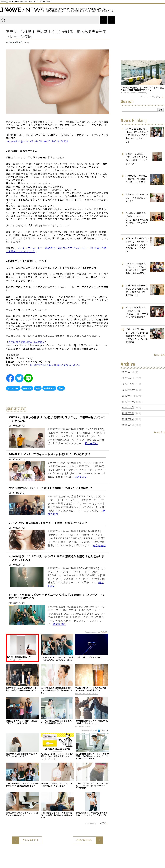Open the 2020年3月 archive link
The width and height of the screenshot is (165, 868).
[x=127, y=372]
